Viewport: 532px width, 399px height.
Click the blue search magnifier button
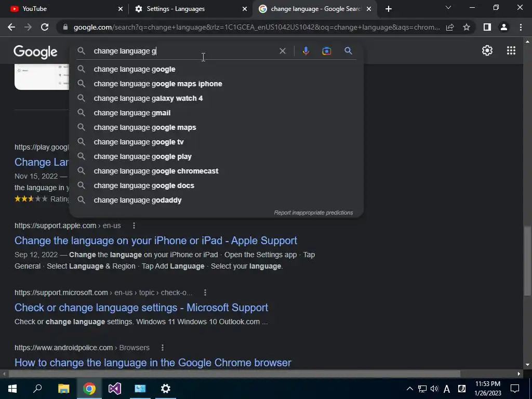tap(348, 51)
